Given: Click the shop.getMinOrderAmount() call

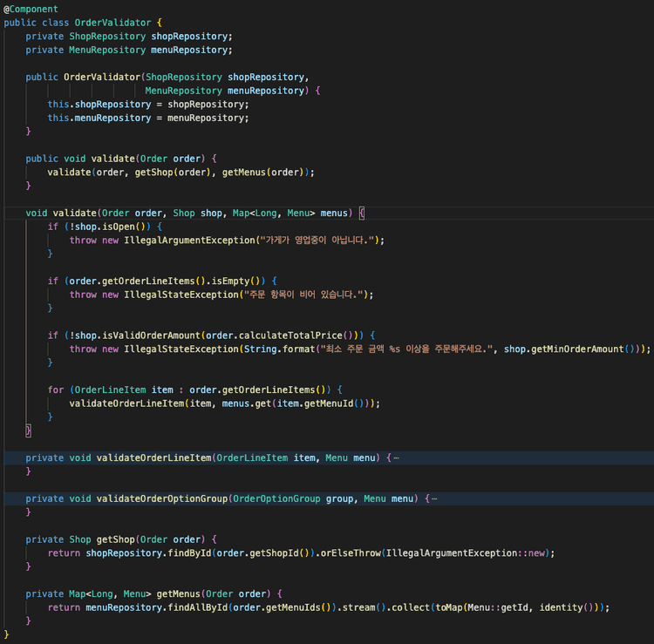Looking at the screenshot, I should pyautogui.click(x=569, y=349).
